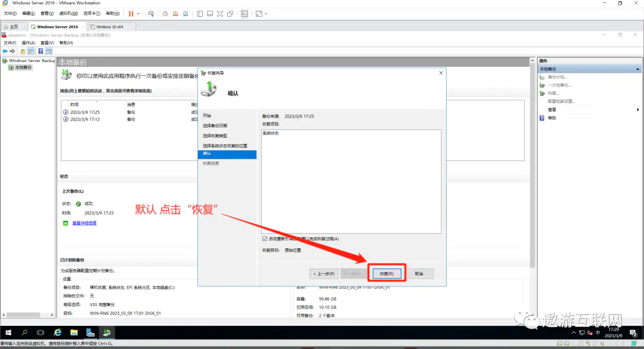
Task: Click the vertical scrollbar of the center pane
Action: [x=532, y=165]
